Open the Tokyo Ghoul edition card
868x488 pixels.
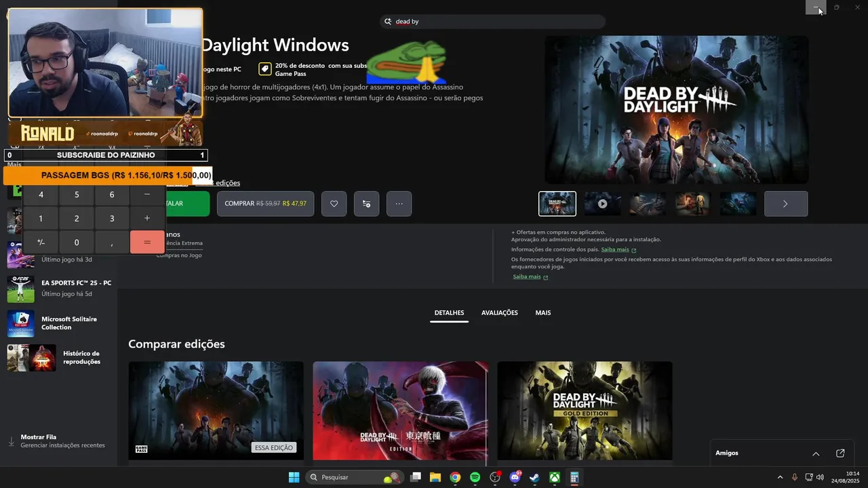(400, 411)
